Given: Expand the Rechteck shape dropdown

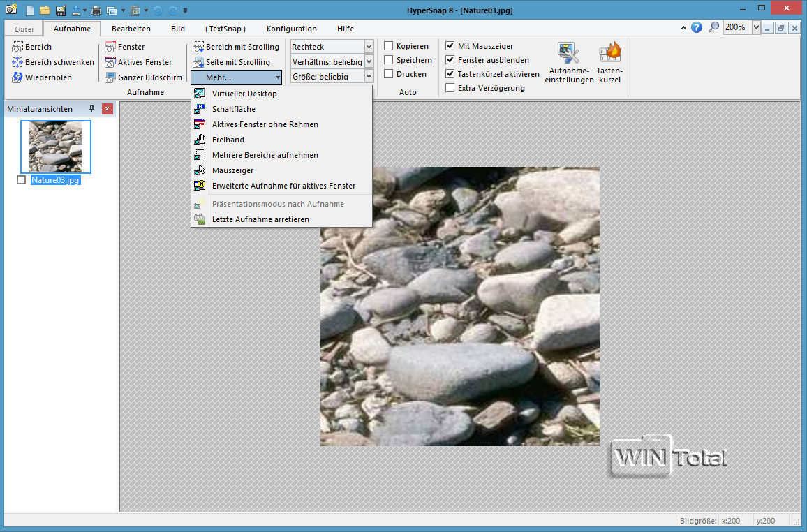Looking at the screenshot, I should pyautogui.click(x=369, y=47).
